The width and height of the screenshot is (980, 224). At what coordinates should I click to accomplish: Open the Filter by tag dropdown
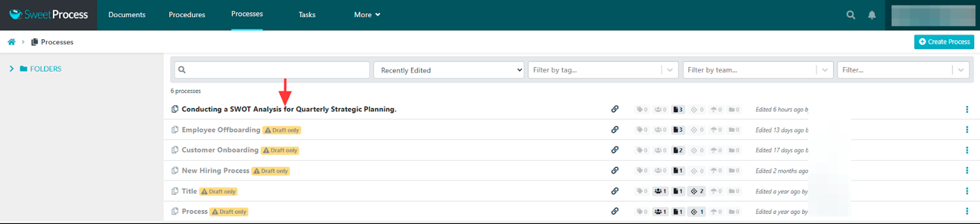tap(603, 70)
